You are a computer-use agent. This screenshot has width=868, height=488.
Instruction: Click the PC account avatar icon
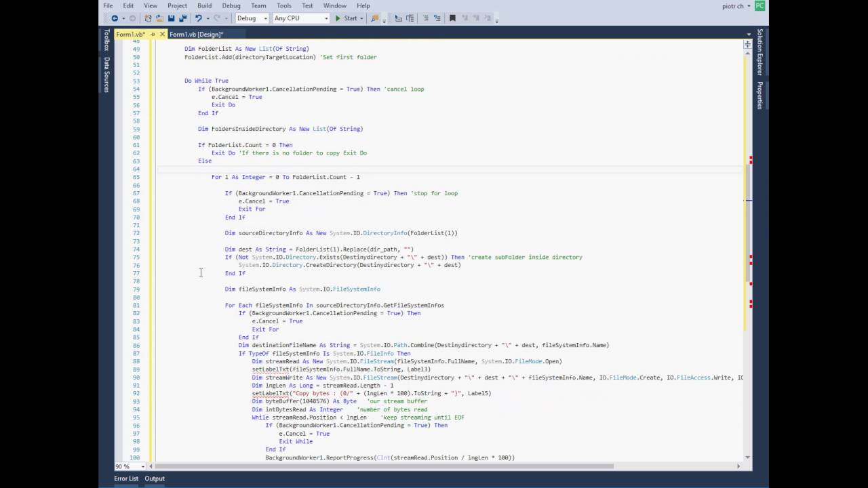tap(759, 5)
